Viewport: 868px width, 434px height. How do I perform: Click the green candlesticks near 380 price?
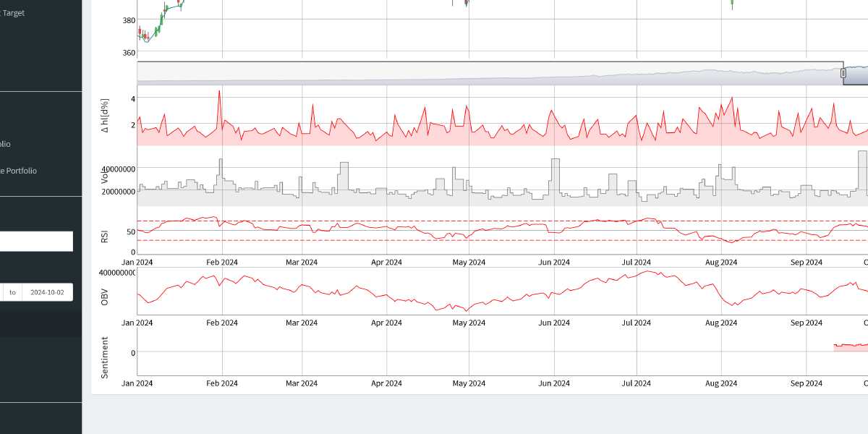pyautogui.click(x=160, y=23)
